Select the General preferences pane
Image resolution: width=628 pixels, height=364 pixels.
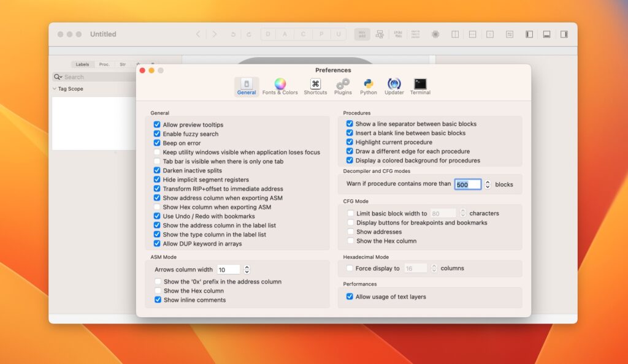pyautogui.click(x=246, y=86)
